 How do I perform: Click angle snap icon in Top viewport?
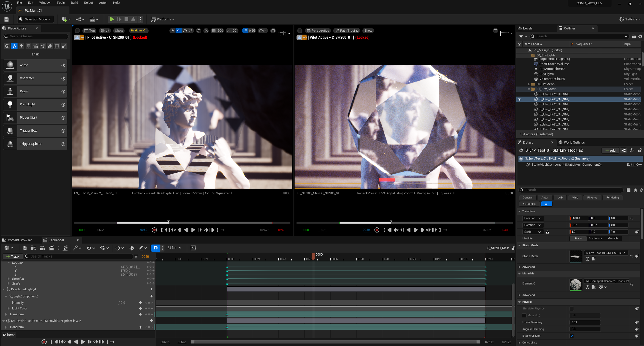click(x=229, y=31)
